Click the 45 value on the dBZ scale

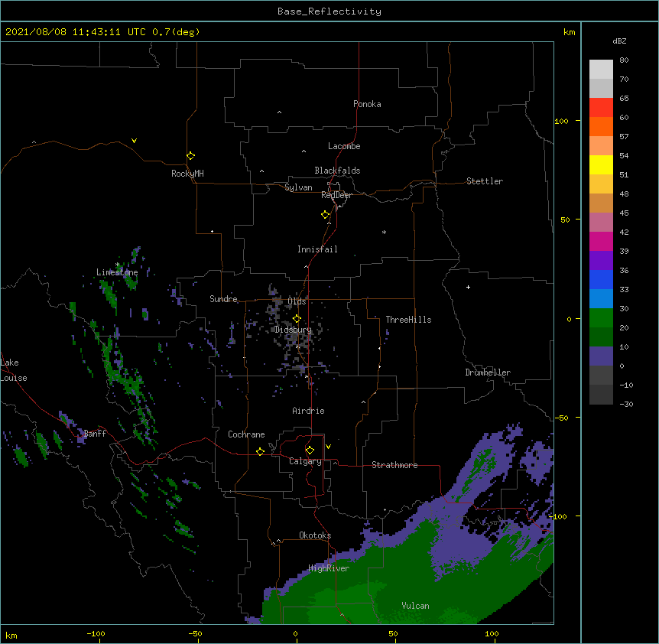tap(624, 213)
